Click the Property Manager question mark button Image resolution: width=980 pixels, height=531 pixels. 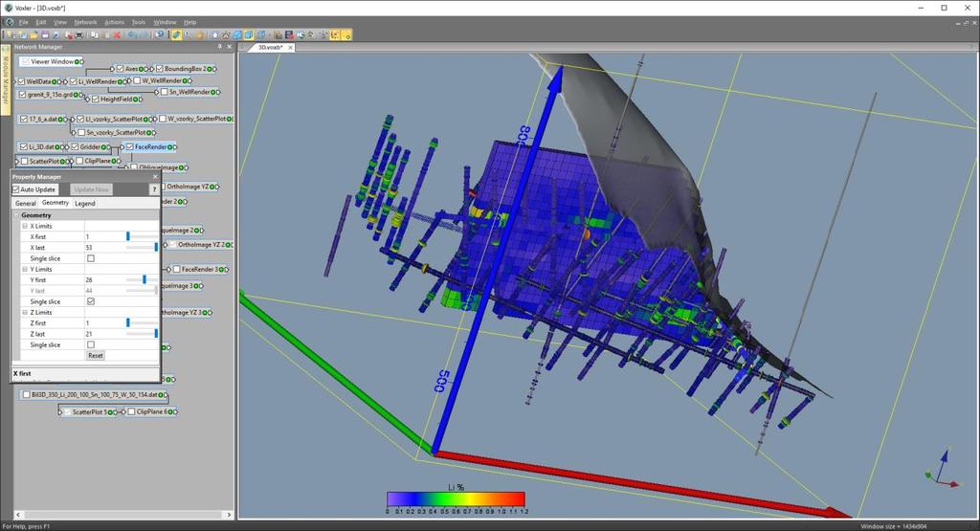pos(154,189)
